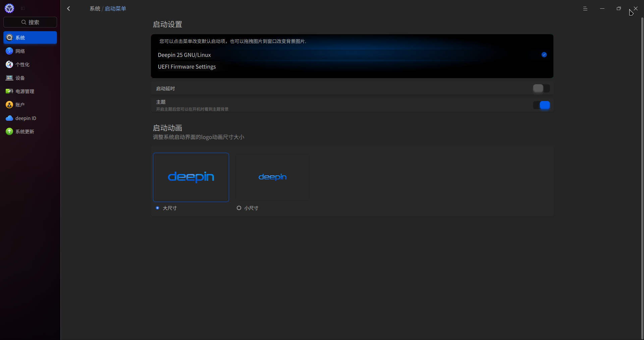Select the Deepin 25 GNU/Linux boot entry
Viewport: 644px width, 340px height.
(352, 55)
